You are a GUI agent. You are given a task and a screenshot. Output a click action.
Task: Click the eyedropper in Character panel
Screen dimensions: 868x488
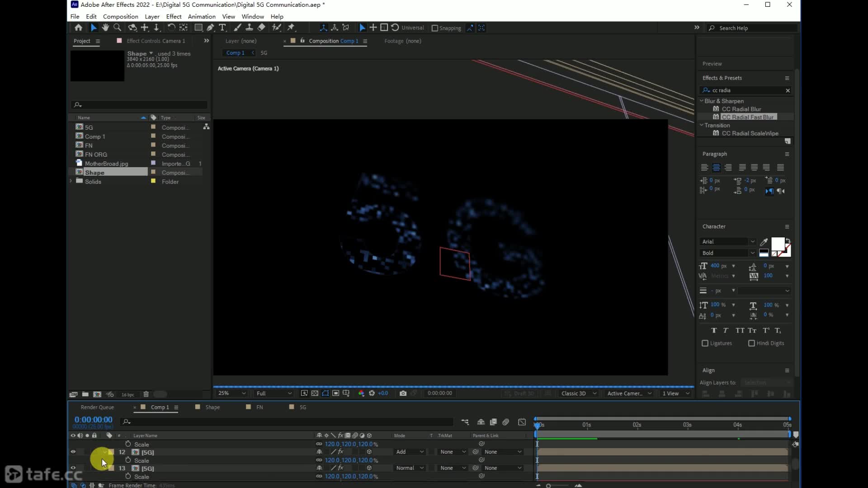click(764, 242)
